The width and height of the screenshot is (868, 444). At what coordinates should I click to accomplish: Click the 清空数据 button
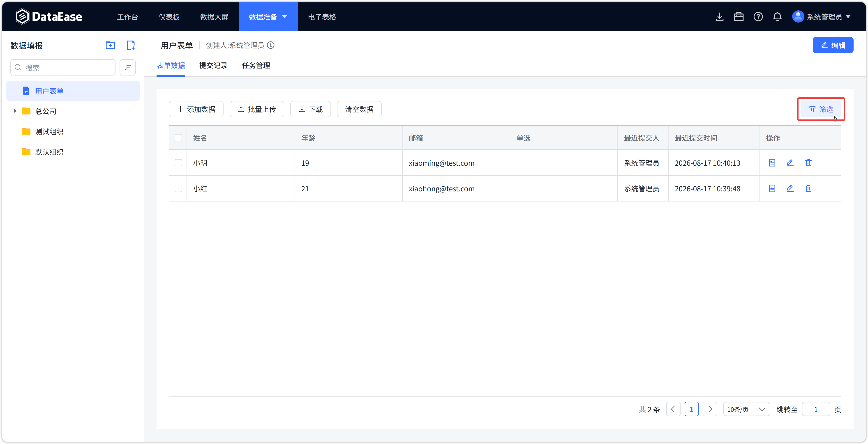click(x=359, y=109)
